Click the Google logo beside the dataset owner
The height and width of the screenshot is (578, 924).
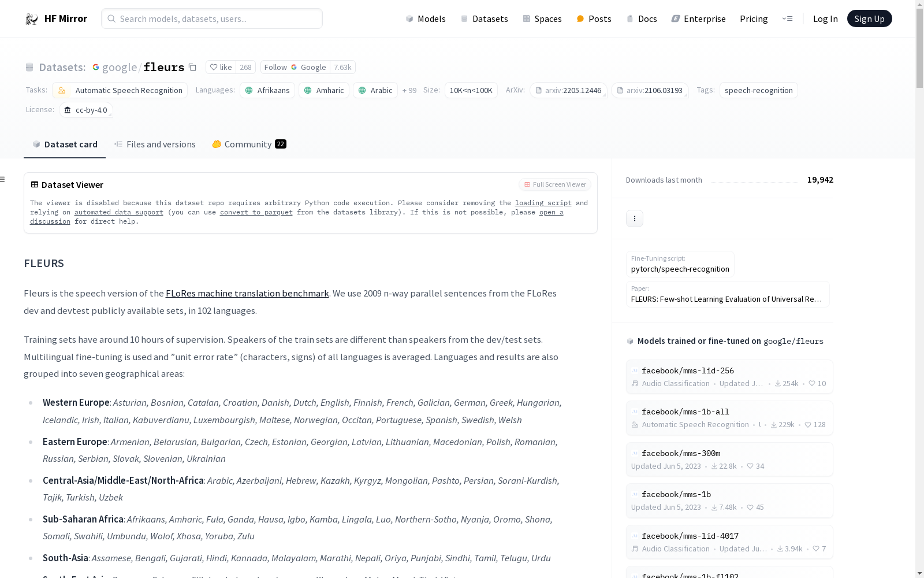[x=96, y=68]
